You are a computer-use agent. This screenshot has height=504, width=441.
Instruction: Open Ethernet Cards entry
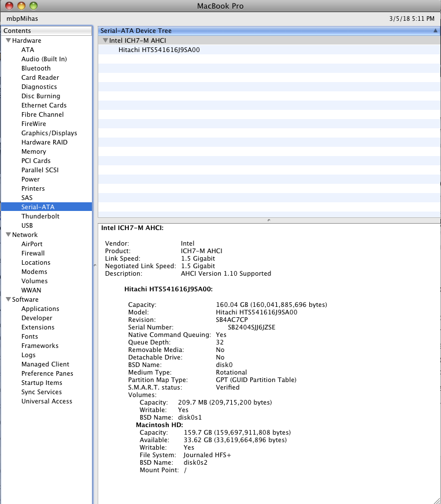44,105
